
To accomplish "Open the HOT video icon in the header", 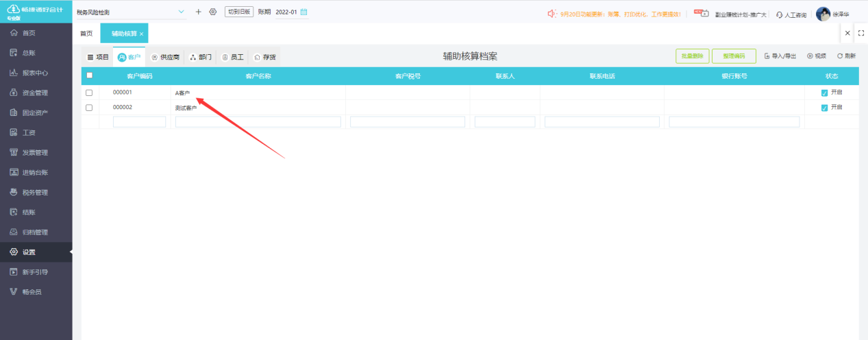I will coord(700,12).
